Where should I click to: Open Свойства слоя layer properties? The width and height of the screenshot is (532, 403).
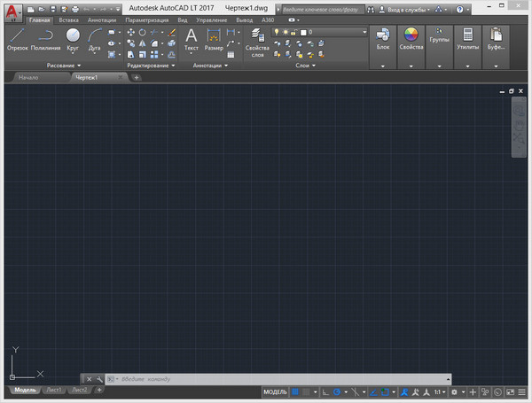click(x=257, y=43)
